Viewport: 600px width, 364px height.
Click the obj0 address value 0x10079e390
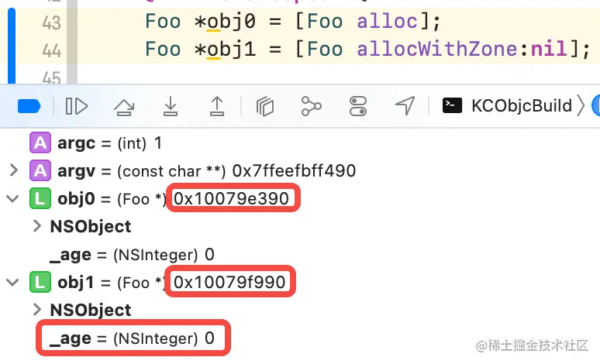click(231, 199)
